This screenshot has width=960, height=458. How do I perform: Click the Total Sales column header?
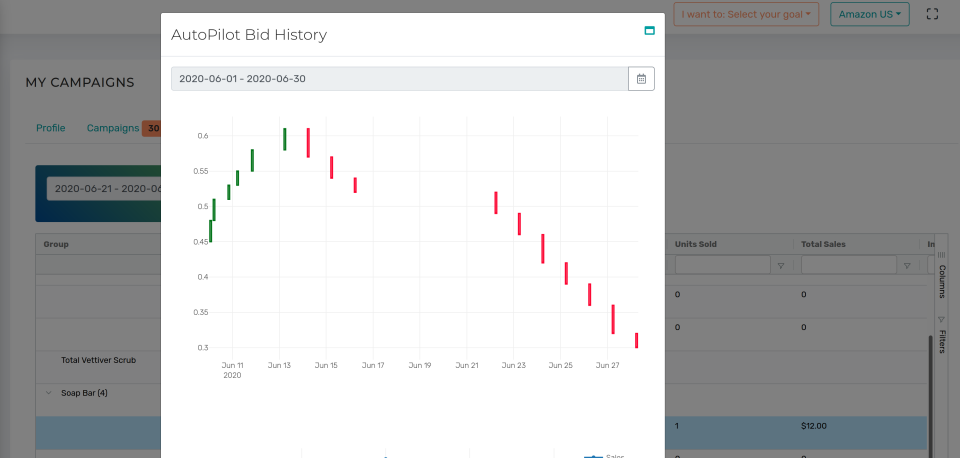[x=825, y=244]
